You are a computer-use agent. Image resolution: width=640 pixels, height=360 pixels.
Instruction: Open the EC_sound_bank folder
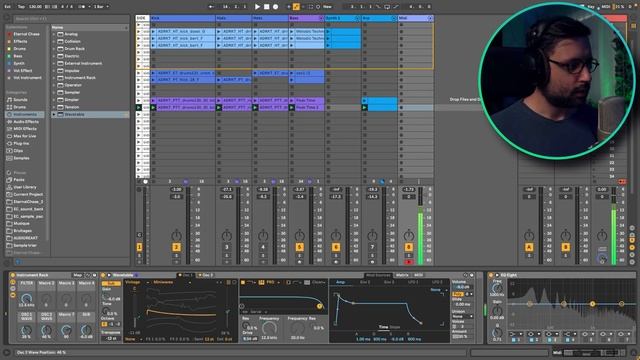click(x=28, y=209)
